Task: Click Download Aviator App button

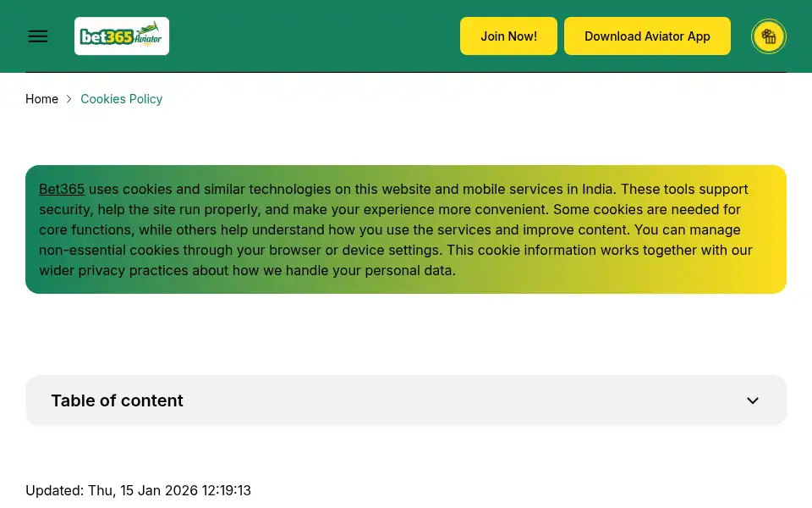Action: [x=647, y=36]
